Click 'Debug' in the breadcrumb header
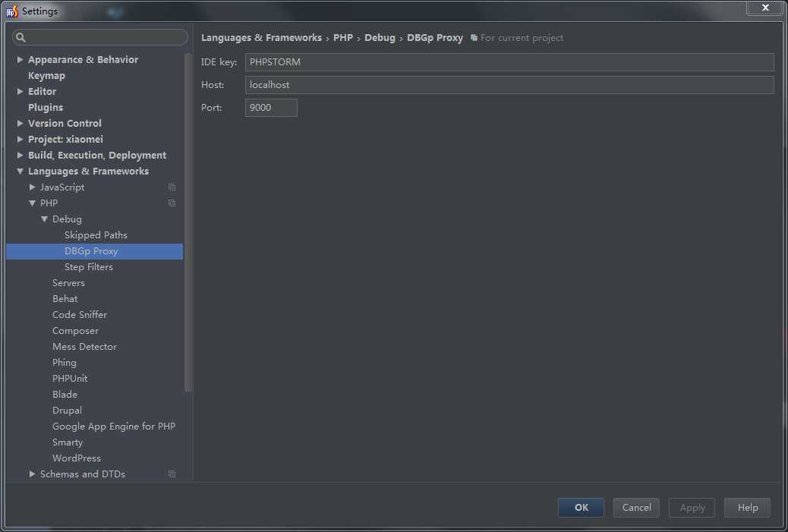The width and height of the screenshot is (788, 532). tap(380, 38)
